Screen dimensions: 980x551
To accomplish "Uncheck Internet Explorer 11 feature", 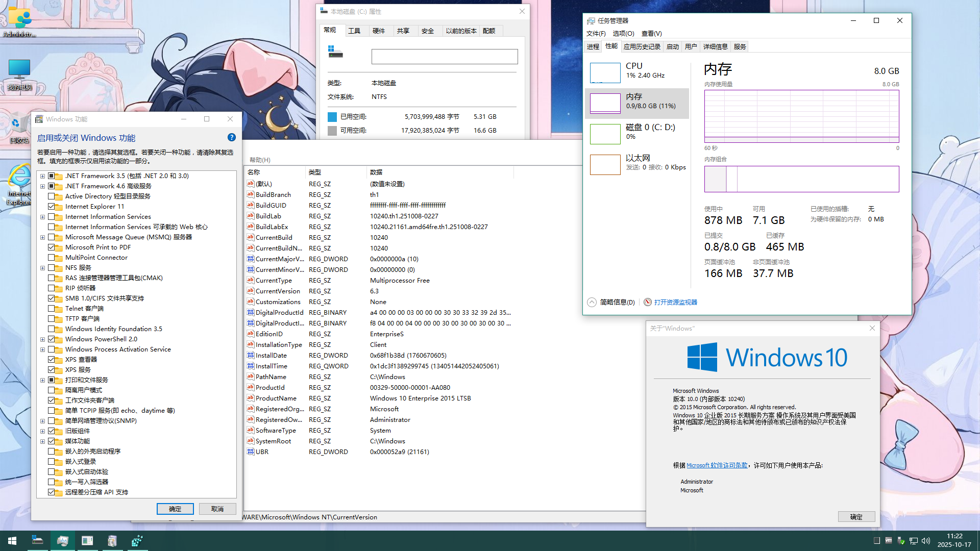I will pyautogui.click(x=52, y=207).
